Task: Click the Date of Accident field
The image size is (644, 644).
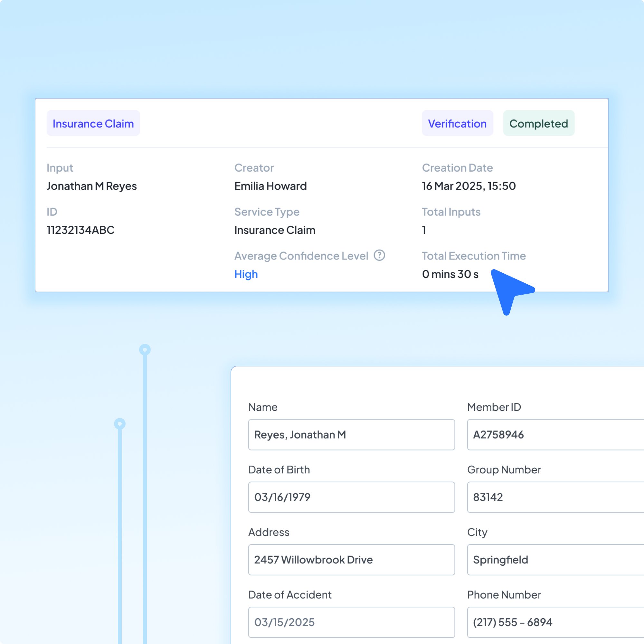Action: coord(351,622)
